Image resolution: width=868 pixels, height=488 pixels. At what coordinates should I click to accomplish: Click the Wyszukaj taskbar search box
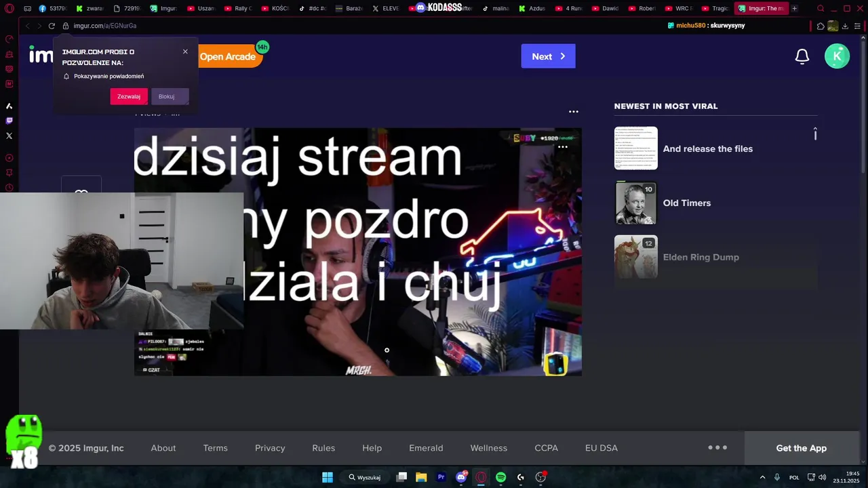[366, 477]
